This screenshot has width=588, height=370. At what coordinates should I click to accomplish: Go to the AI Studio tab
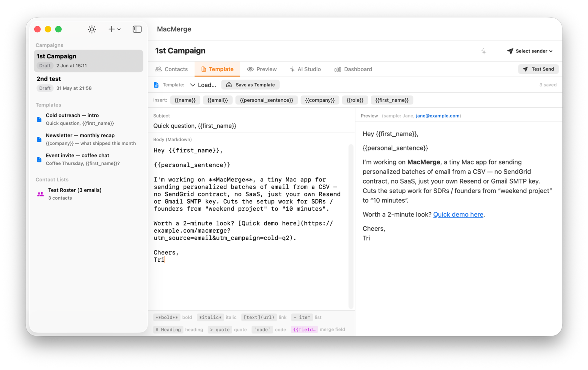click(x=305, y=69)
